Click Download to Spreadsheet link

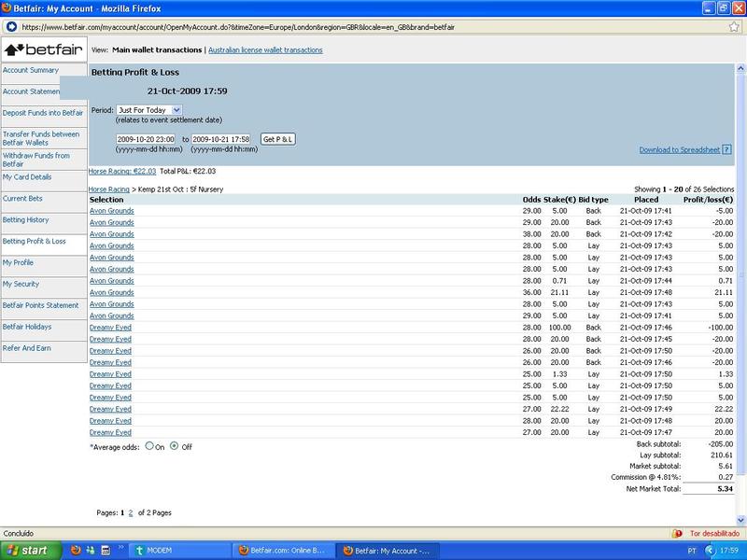click(680, 149)
